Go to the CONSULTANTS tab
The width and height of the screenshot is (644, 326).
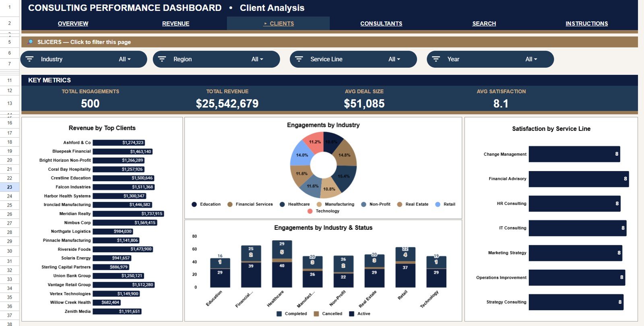(381, 24)
